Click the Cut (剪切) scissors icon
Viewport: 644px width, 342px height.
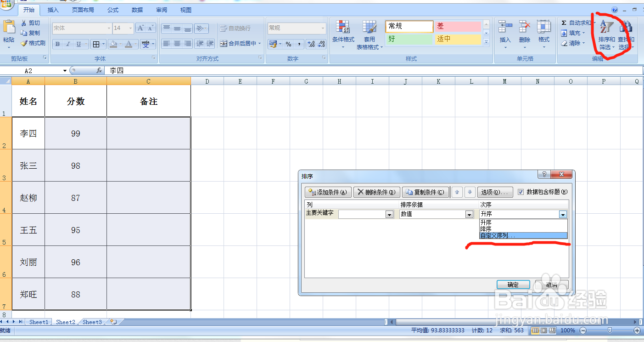coord(24,23)
